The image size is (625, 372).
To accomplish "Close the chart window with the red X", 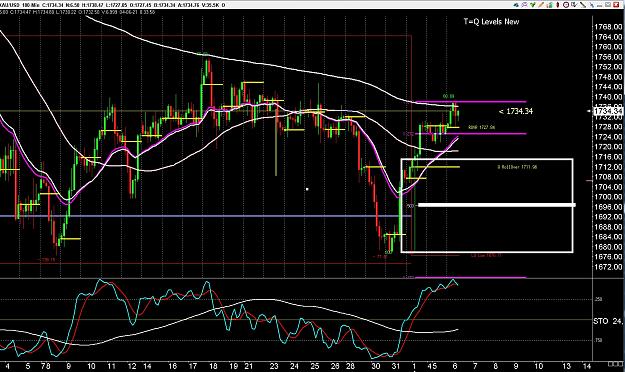I will tap(616, 5).
